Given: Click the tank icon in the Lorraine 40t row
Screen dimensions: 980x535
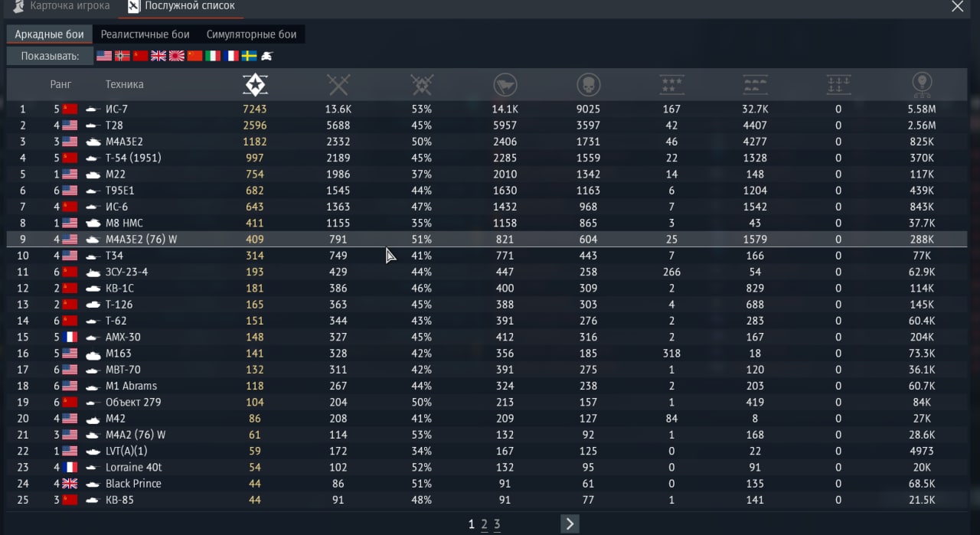Looking at the screenshot, I should tap(93, 467).
